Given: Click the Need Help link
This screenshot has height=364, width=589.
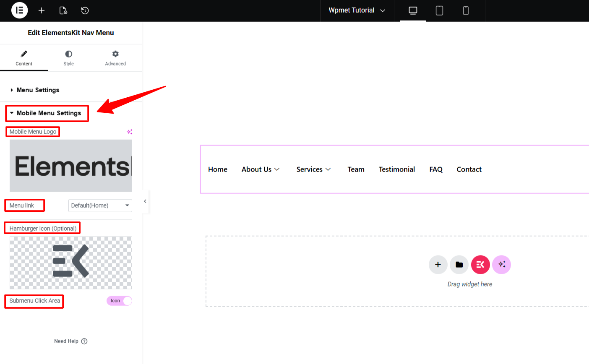Looking at the screenshot, I should point(70,341).
